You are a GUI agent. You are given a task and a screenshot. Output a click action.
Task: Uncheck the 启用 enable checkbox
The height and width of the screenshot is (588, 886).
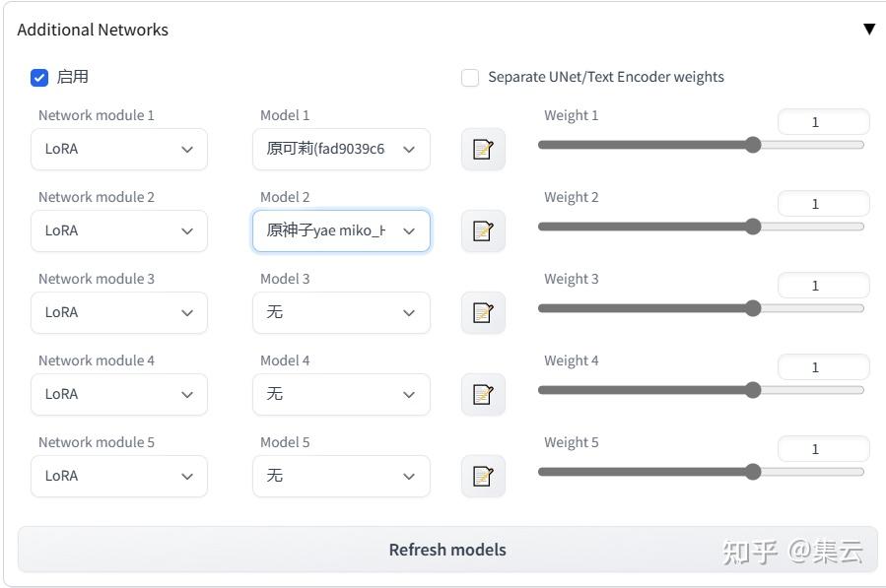[39, 78]
